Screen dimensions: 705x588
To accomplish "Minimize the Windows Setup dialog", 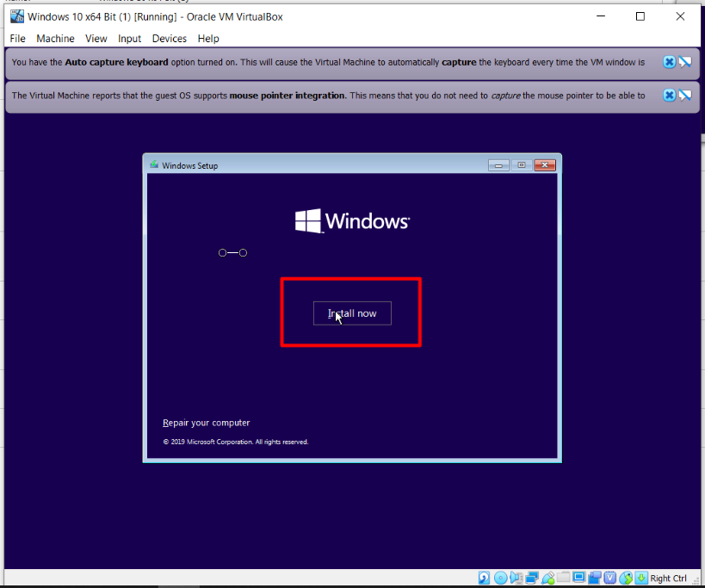I will tap(498, 165).
